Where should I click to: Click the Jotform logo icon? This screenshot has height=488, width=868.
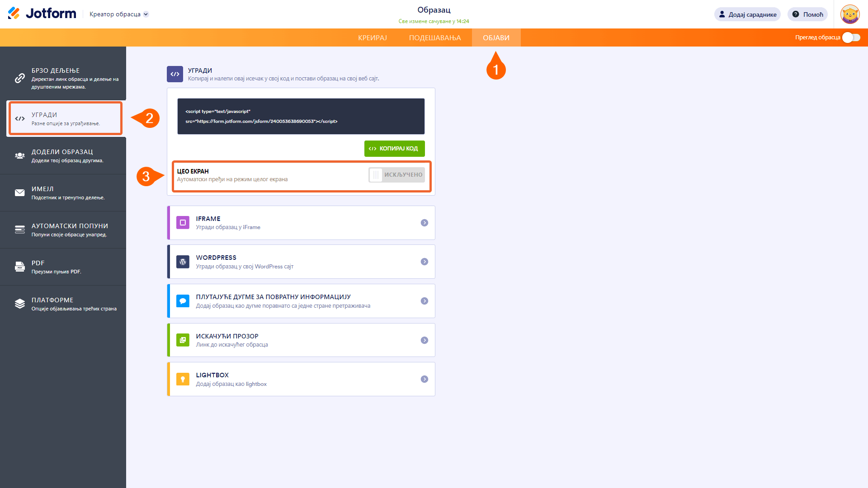coord(14,14)
